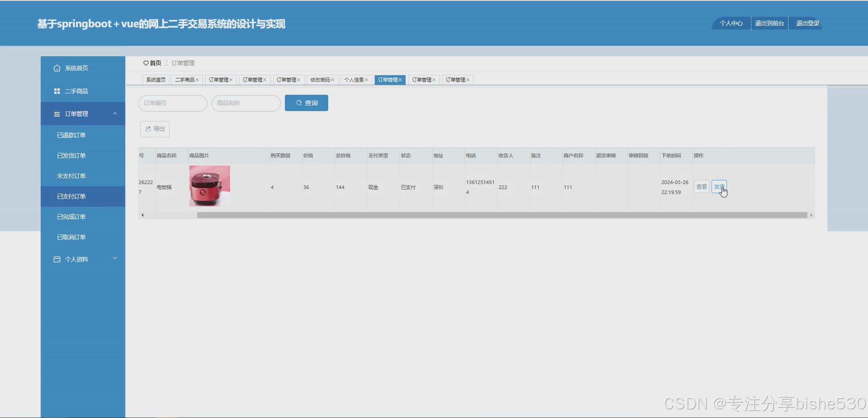This screenshot has width=868, height=418.
Task: Open 未支付订单 in the sidebar
Action: pos(83,176)
